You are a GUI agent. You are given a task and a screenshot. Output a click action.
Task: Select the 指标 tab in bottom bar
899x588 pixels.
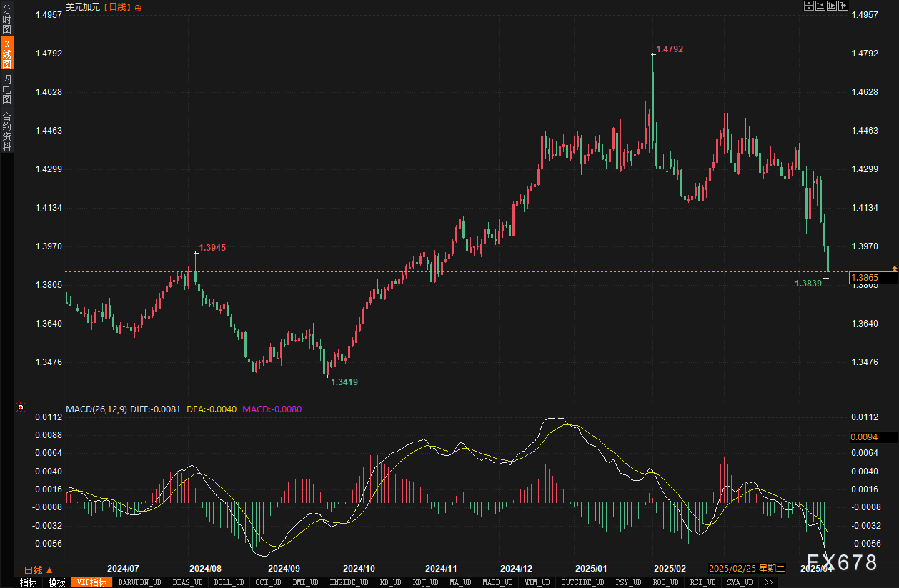point(28,582)
